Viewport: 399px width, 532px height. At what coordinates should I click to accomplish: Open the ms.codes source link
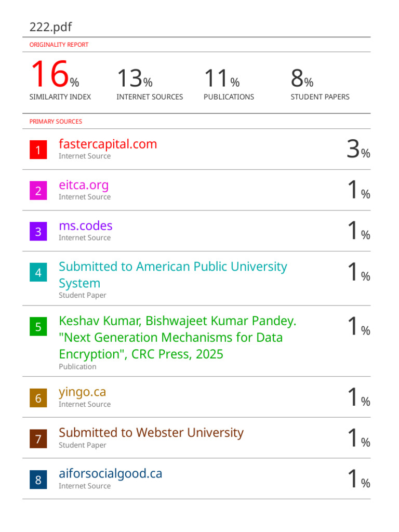[x=85, y=226]
